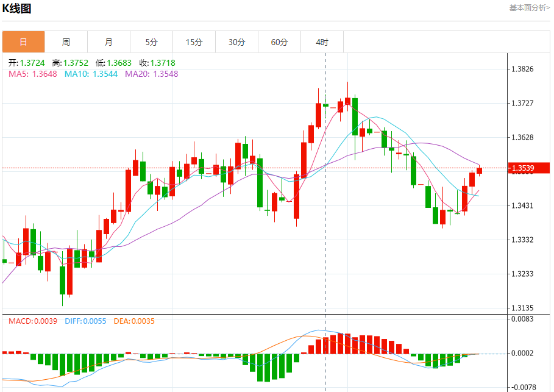Click the 1.3826 price axis label
The image size is (554, 392).
pyautogui.click(x=522, y=69)
